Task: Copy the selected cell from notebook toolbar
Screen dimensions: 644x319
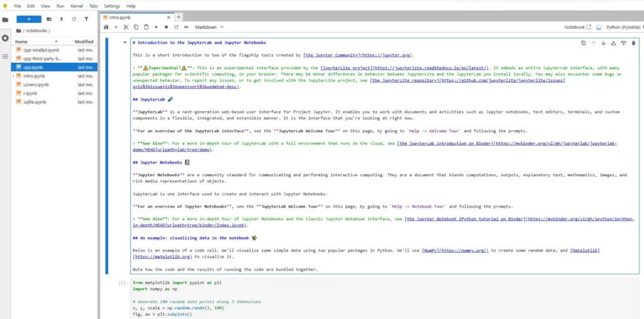Action: (136, 27)
